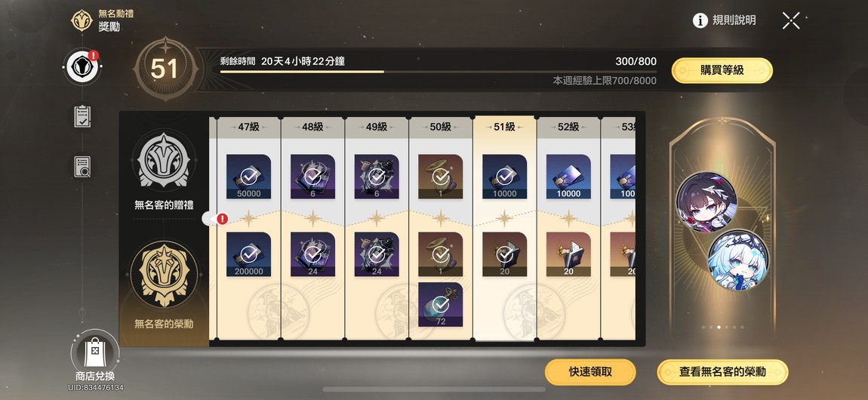
Task: Click the 規則說明 info icon
Action: coord(700,20)
